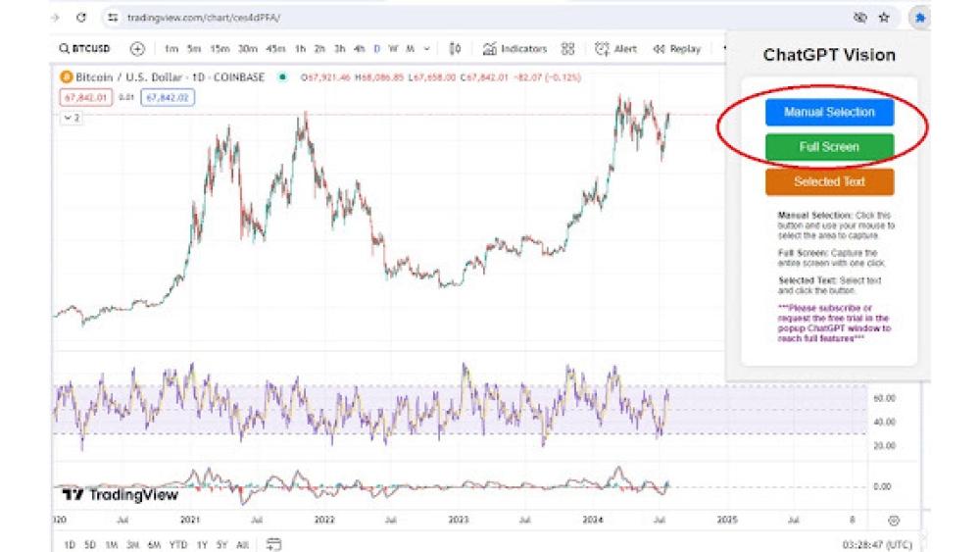This screenshot has height=552, width=980.
Task: Reload the page with browser refresh icon
Action: [81, 18]
